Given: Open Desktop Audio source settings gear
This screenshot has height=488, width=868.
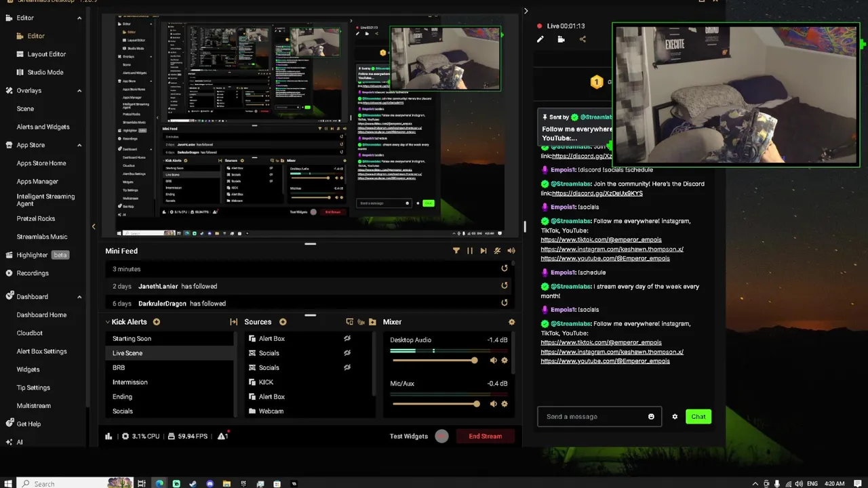Looking at the screenshot, I should click(x=504, y=361).
